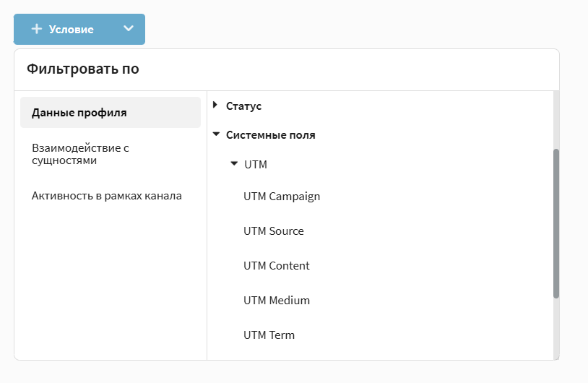Collapse the Системные поля arrow
This screenshot has height=383, width=588.
click(x=215, y=134)
